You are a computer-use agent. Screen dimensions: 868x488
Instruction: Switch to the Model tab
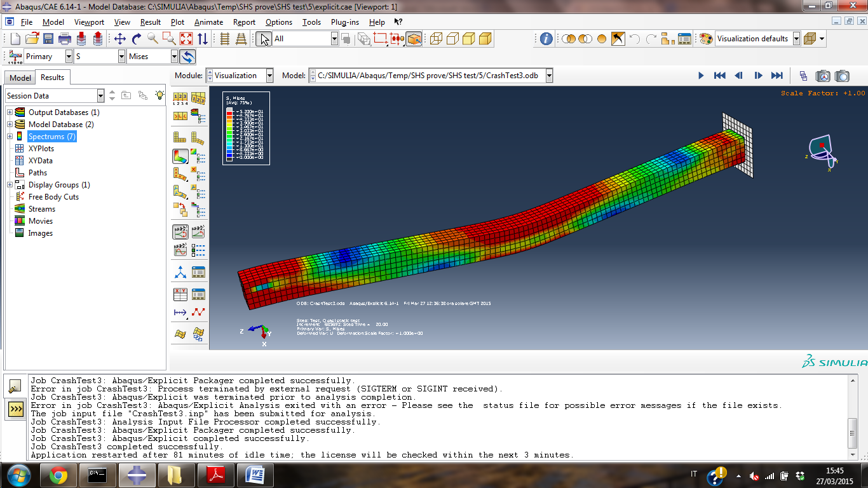(20, 78)
